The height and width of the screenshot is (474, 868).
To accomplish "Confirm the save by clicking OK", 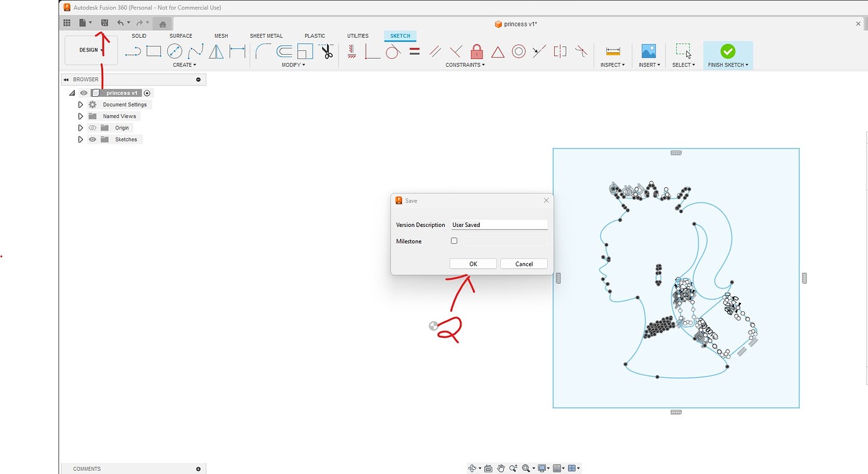I will (x=472, y=263).
